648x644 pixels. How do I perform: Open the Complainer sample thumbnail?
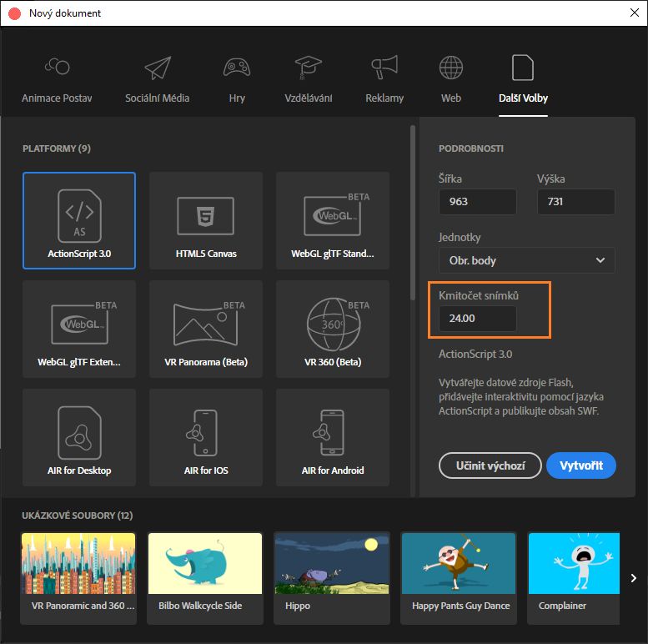coord(574,564)
